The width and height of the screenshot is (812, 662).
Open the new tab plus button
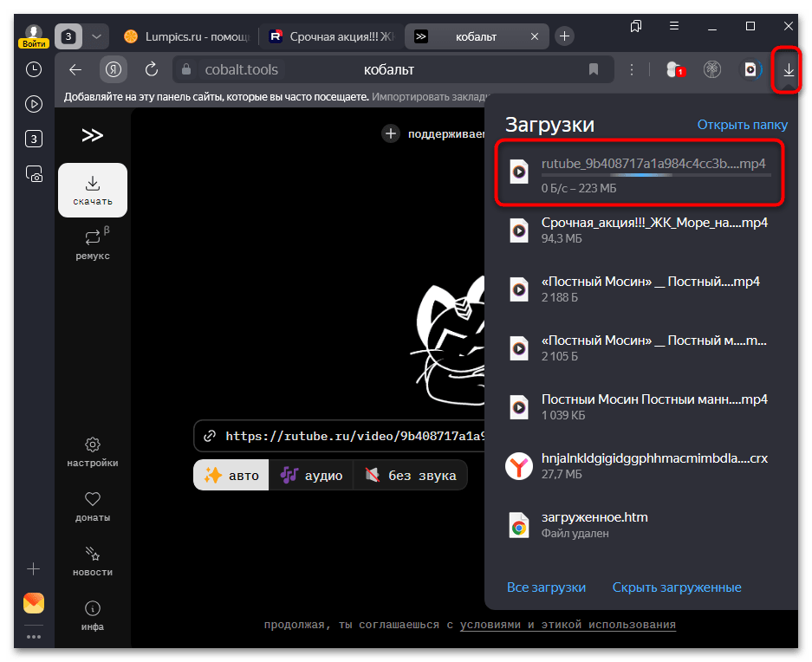click(564, 36)
